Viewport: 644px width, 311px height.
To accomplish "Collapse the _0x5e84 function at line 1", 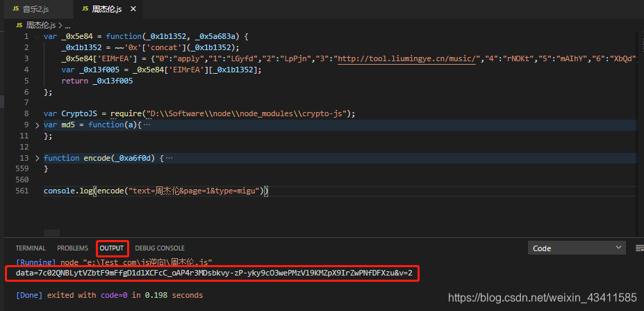I will [x=38, y=37].
